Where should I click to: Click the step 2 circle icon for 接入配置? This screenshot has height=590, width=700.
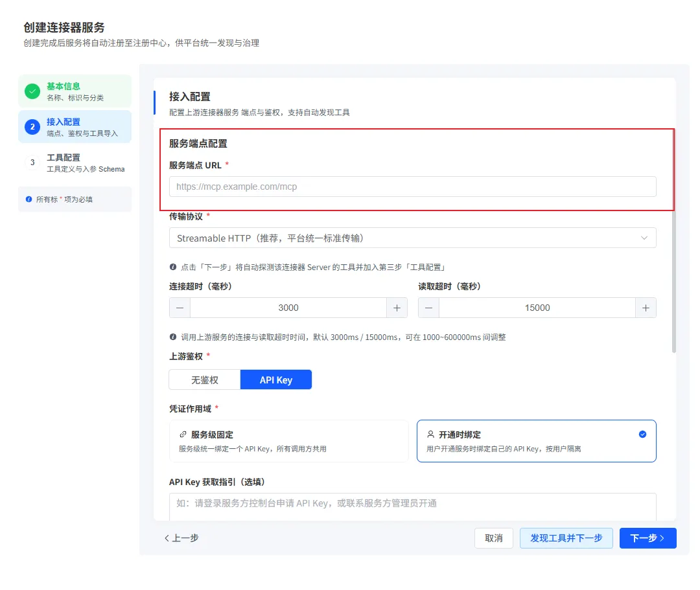32,127
